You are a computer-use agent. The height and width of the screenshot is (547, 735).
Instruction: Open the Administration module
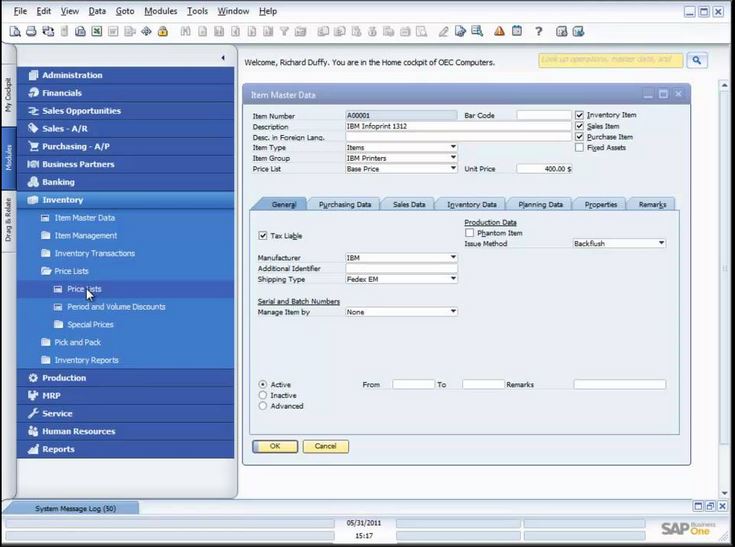click(x=126, y=75)
